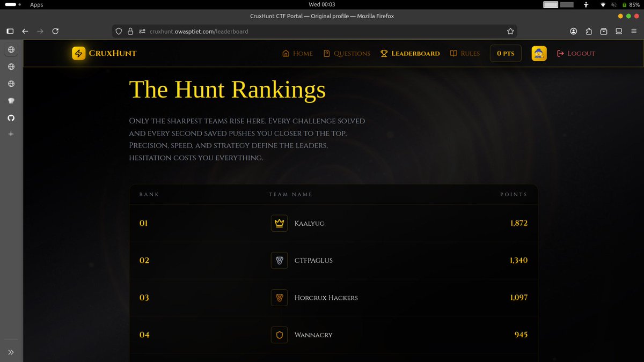Open a new tab with the plus icon
This screenshot has height=362, width=644.
tap(11, 134)
